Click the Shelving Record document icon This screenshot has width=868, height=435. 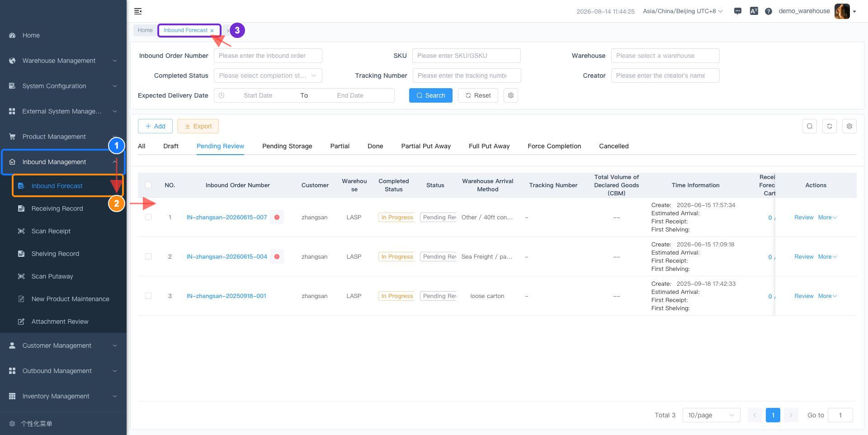point(21,254)
